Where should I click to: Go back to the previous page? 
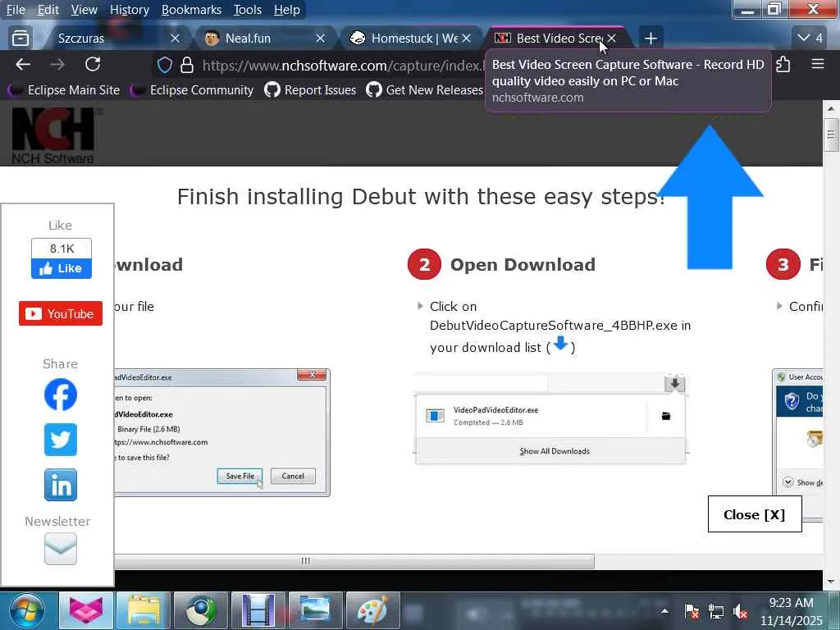click(23, 65)
